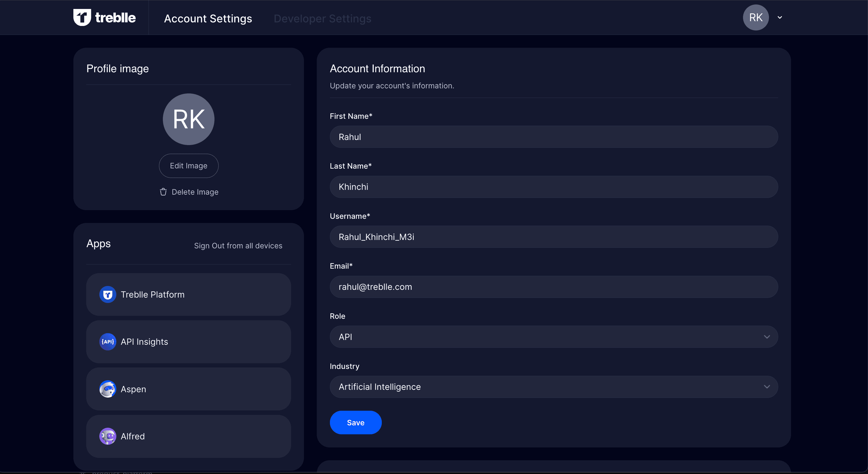Open the Aspen app
The width and height of the screenshot is (868, 474).
point(133,389)
